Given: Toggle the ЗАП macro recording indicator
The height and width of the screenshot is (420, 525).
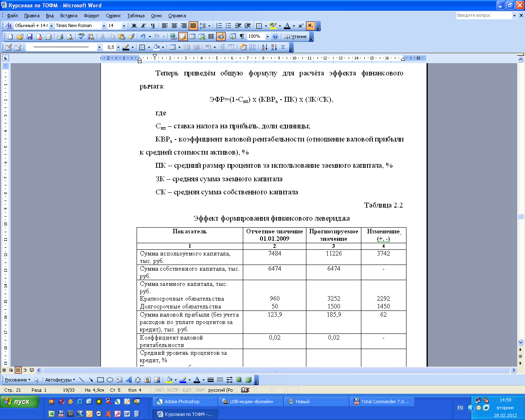Looking at the screenshot, I should pyautogui.click(x=159, y=390).
